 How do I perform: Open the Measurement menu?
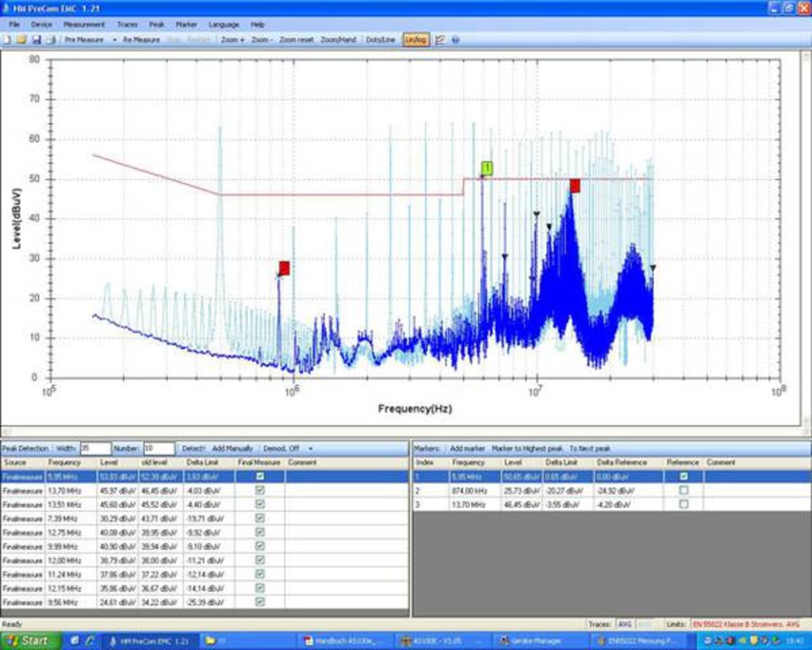(x=84, y=24)
